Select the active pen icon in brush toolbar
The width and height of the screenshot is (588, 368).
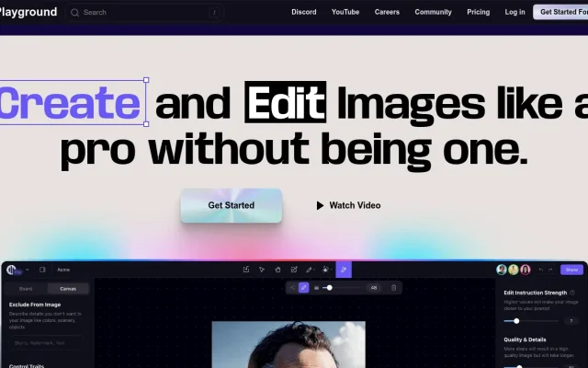[304, 288]
